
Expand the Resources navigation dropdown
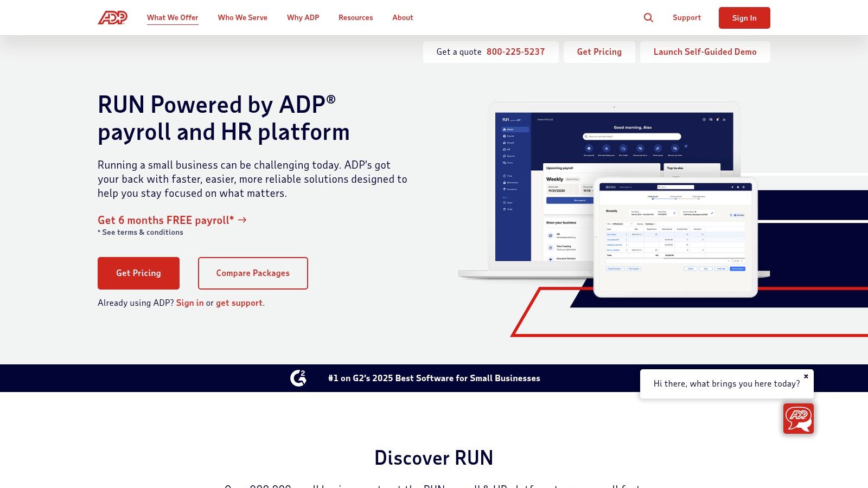click(x=355, y=17)
